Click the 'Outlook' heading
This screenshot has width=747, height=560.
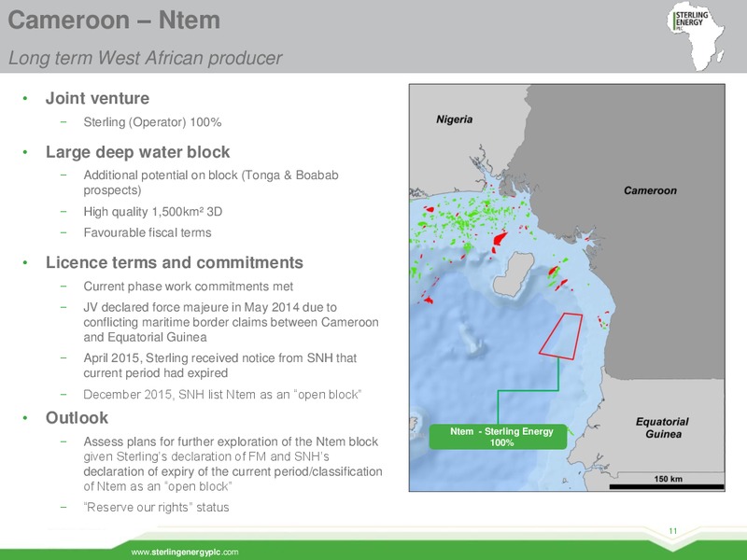pos(77,417)
